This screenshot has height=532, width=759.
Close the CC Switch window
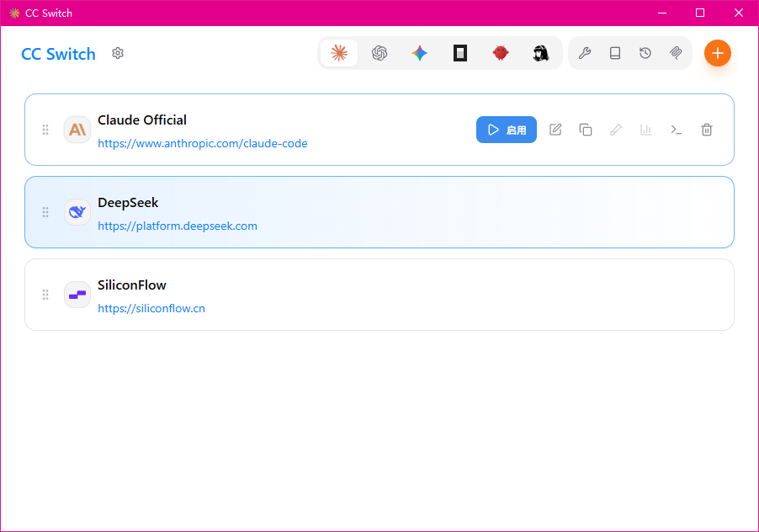[x=739, y=13]
